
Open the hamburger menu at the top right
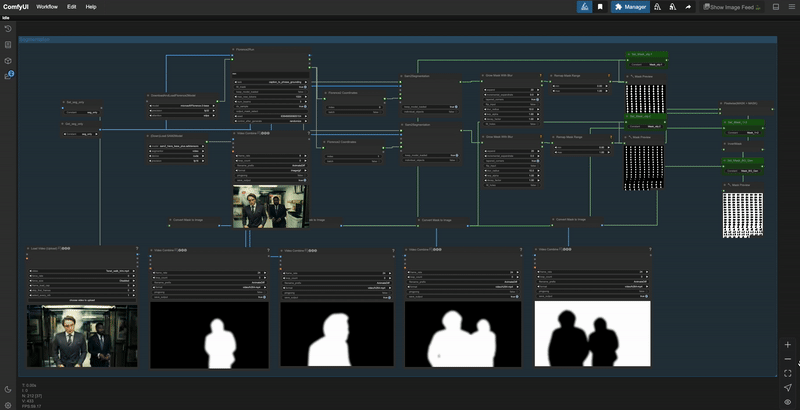(x=791, y=7)
